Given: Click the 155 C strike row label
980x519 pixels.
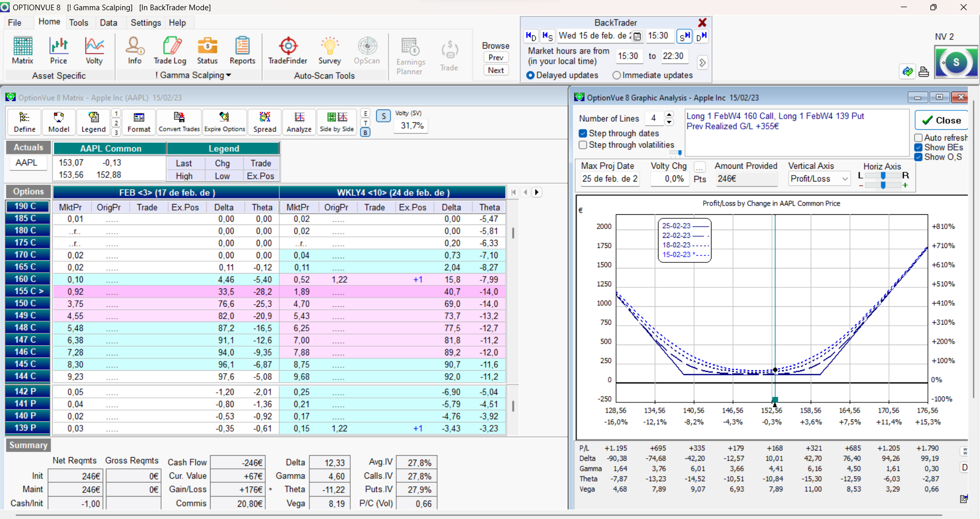Looking at the screenshot, I should (x=28, y=291).
